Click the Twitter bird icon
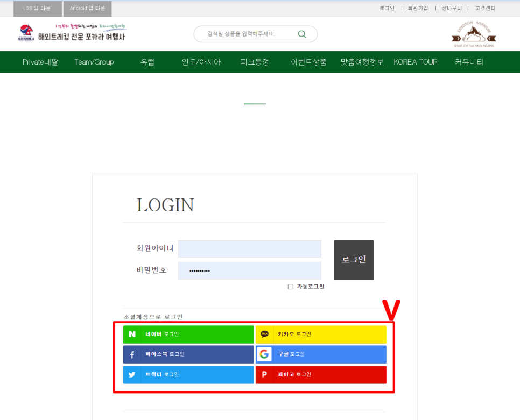Screen dimensions: 520x420 point(132,375)
